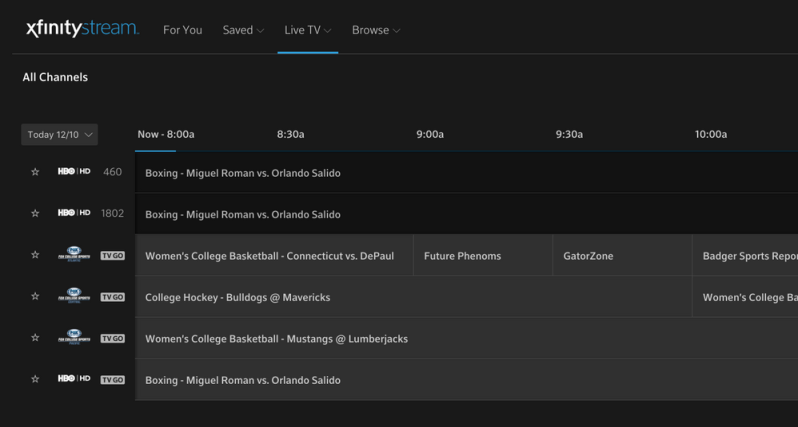Open Boxing Roman vs. Salido on channel 1802
The image size is (798, 427).
coord(466,214)
